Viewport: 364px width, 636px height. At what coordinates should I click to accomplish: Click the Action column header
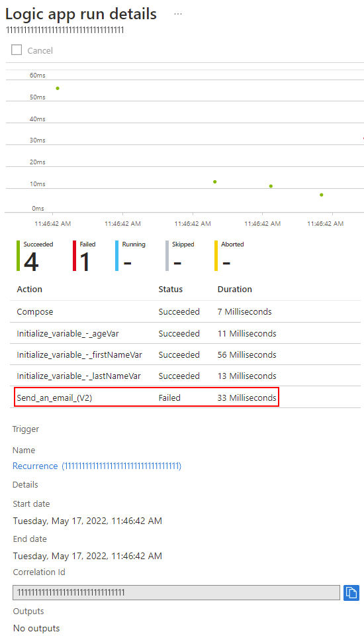(x=29, y=290)
